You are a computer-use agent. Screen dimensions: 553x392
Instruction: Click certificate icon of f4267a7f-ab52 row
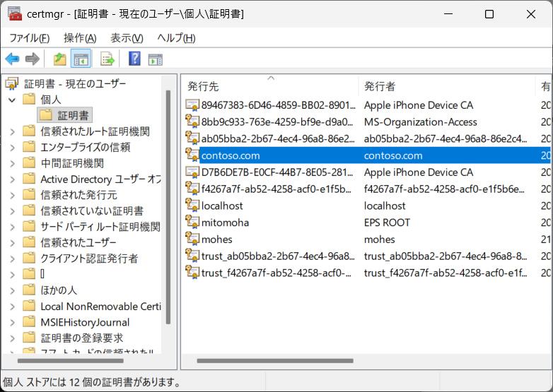(192, 189)
